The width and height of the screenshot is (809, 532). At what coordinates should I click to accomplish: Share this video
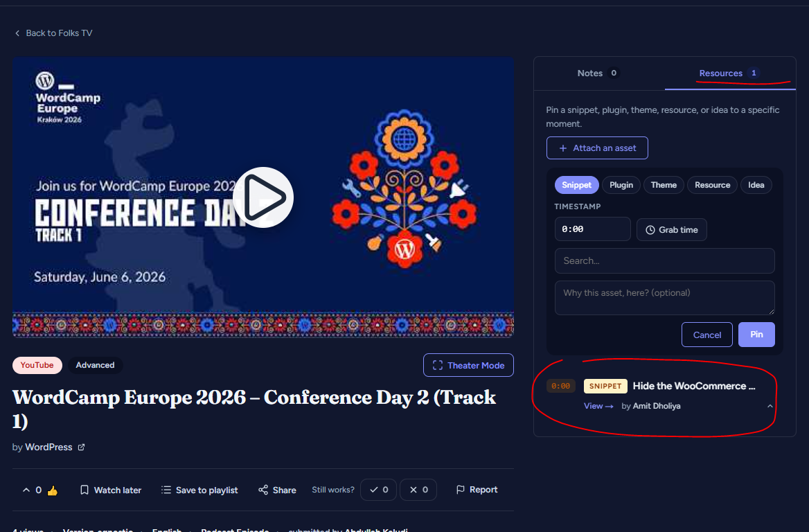277,490
